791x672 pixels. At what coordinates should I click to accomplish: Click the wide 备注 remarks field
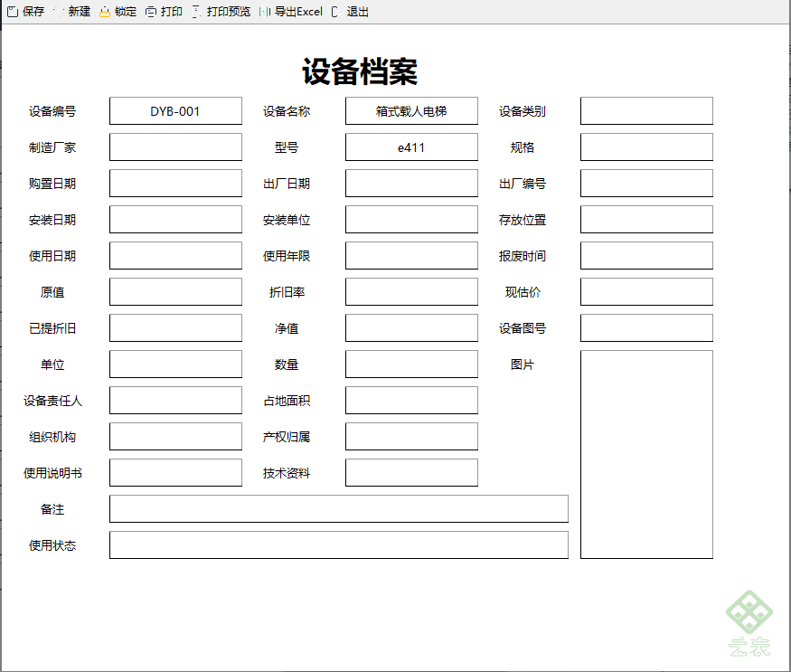coord(339,509)
